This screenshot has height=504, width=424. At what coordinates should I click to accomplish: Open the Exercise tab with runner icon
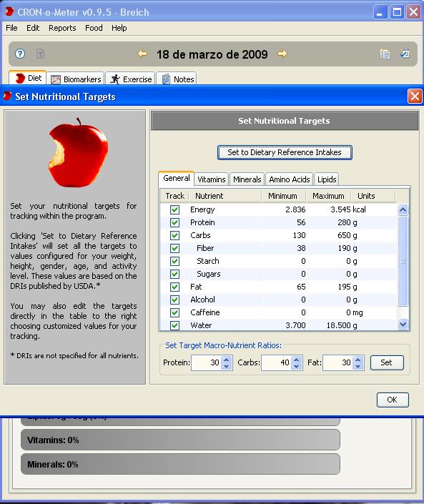pos(131,79)
